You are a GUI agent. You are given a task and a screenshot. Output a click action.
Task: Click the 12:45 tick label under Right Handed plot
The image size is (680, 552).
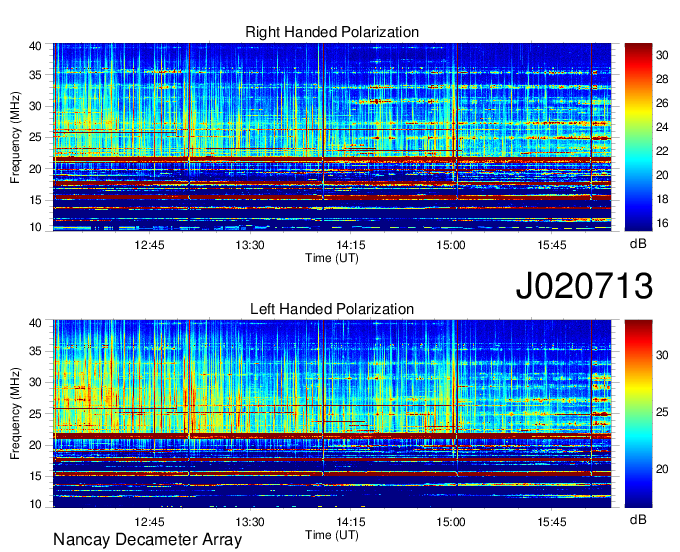(x=149, y=245)
